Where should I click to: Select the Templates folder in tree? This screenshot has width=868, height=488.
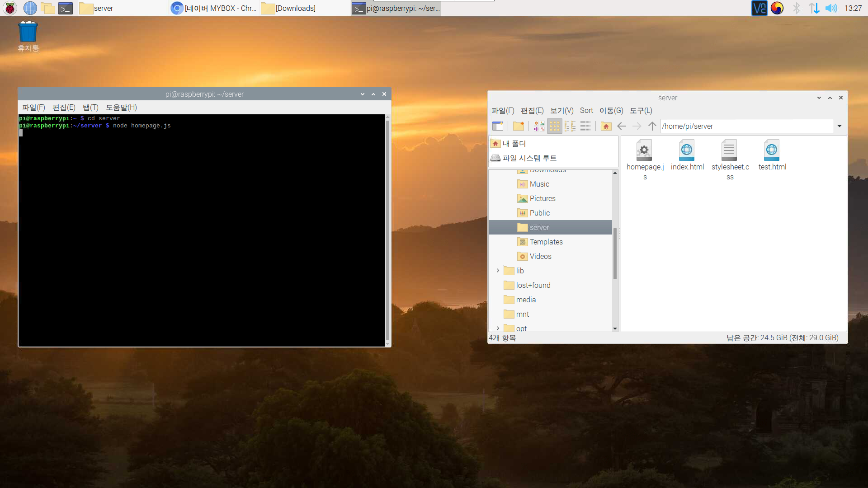tap(546, 242)
